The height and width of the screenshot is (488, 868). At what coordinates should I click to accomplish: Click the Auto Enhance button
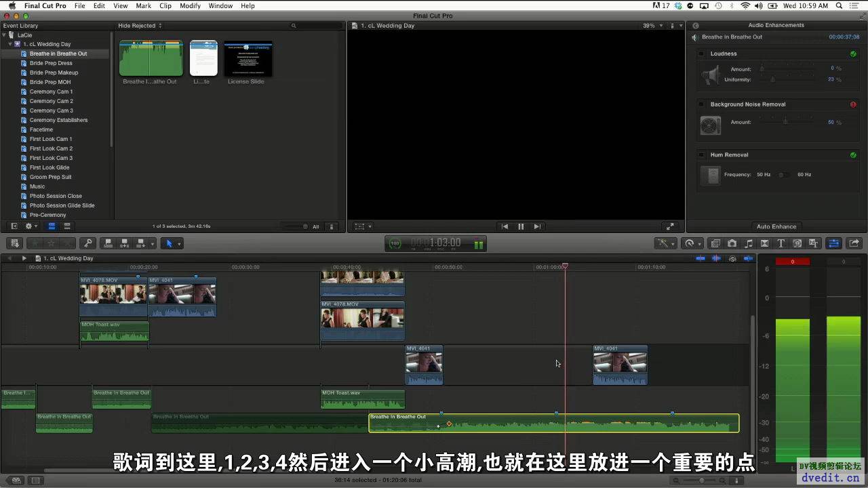coord(776,226)
